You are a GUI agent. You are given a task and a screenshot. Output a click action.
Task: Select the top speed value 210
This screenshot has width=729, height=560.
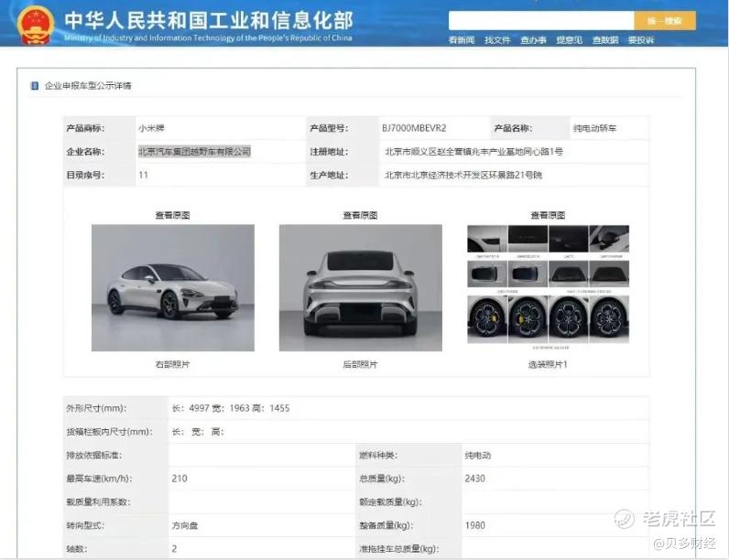[180, 479]
